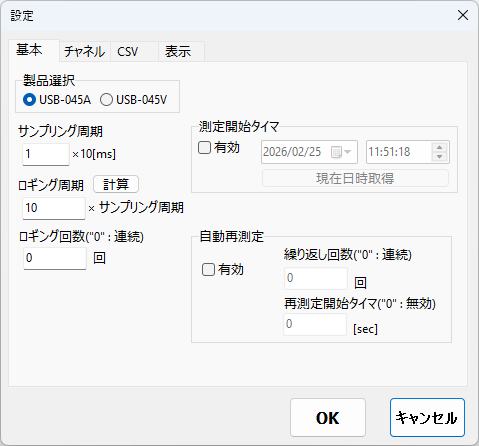The width and height of the screenshot is (479, 446).
Task: Switch to the チャネル tab
Action: (x=85, y=52)
